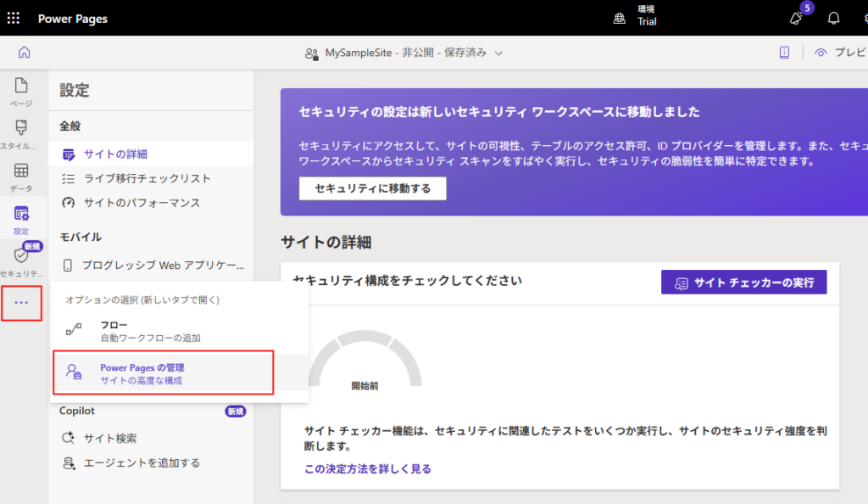Click the notifications bell icon
This screenshot has height=504, width=868.
coord(834,19)
